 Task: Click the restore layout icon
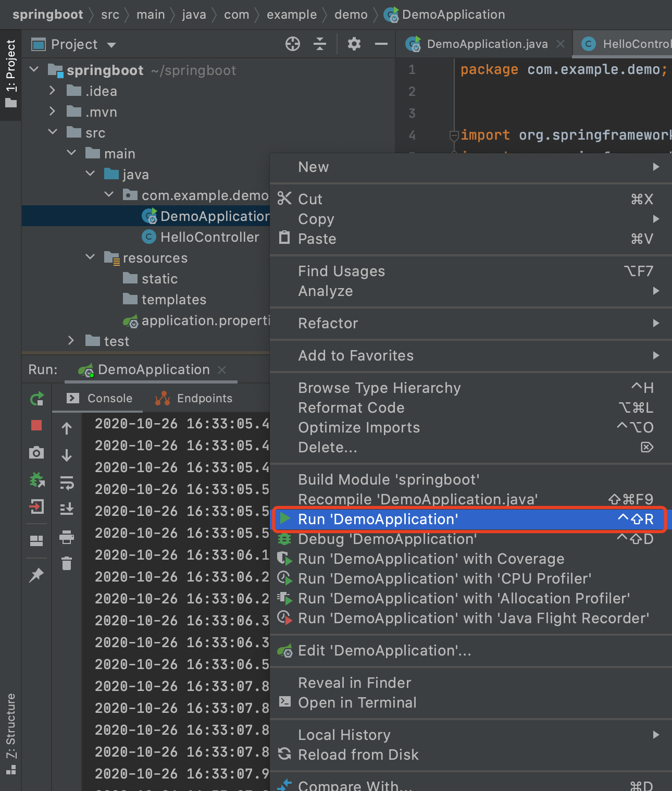coord(36,541)
